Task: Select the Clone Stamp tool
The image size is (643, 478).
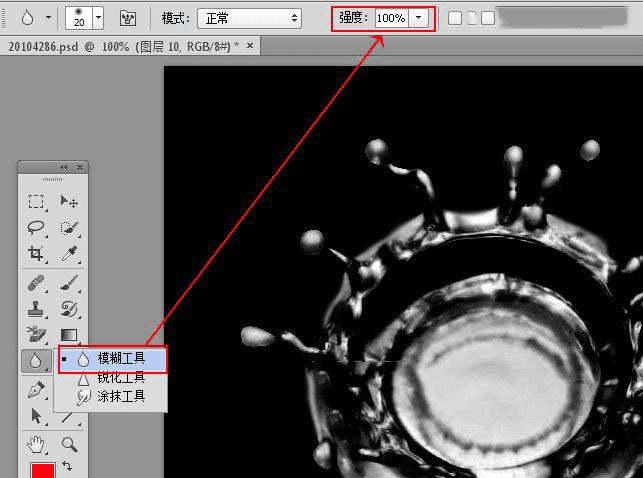Action: (x=36, y=309)
